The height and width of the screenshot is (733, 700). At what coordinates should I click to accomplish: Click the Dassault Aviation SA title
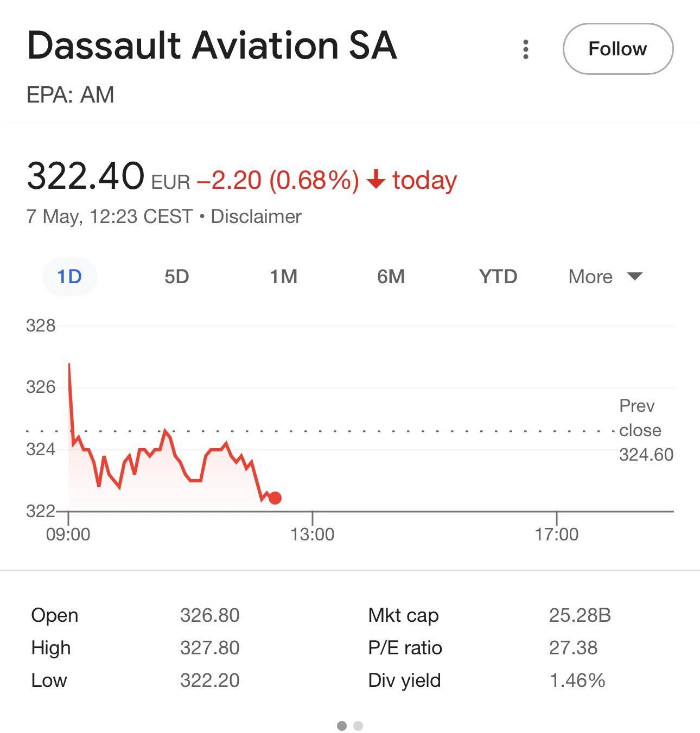coord(212,44)
